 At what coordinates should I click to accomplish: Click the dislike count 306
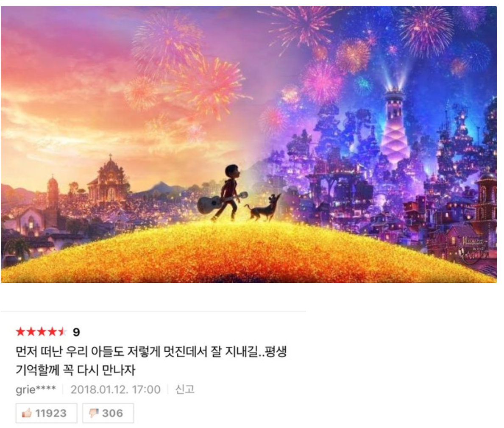112,413
